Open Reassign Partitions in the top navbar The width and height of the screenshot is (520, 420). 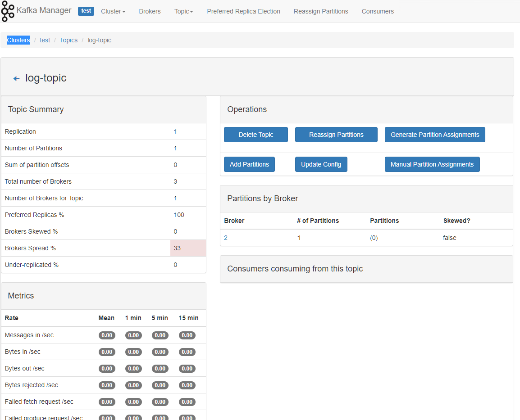[321, 11]
